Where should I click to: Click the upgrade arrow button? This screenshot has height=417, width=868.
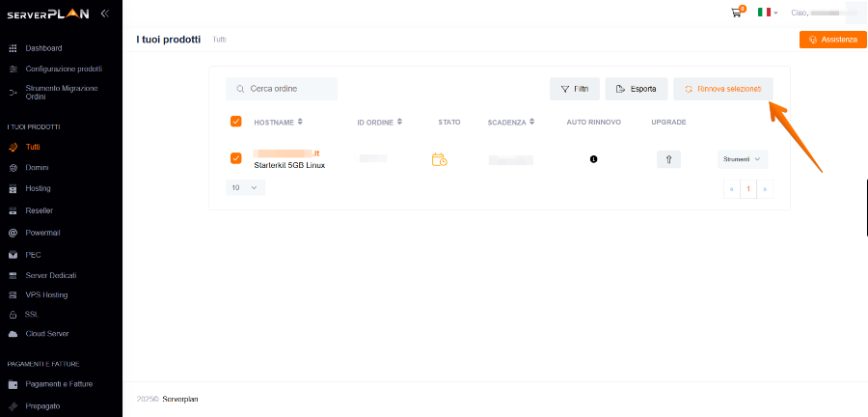(x=668, y=159)
